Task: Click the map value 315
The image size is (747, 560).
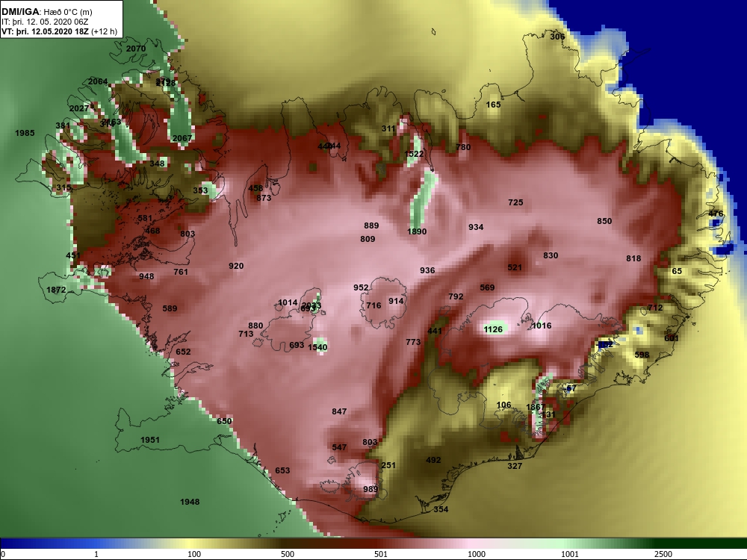Action: pos(63,187)
